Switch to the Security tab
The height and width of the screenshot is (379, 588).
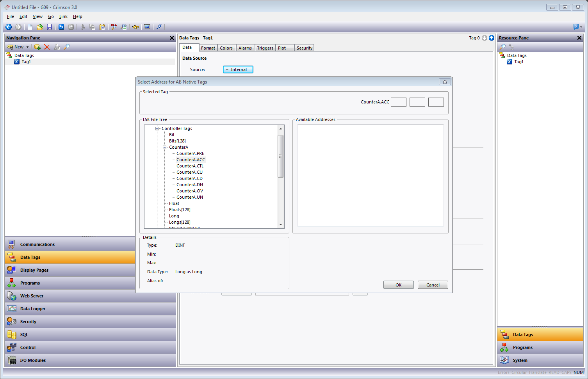pyautogui.click(x=305, y=48)
